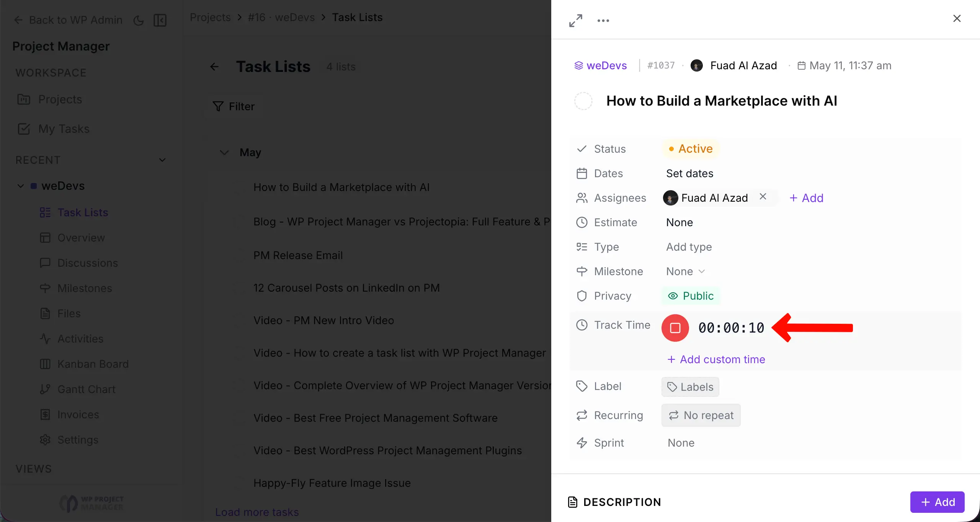Screen dimensions: 980x522
Task: Click Add custom time
Action: point(716,359)
